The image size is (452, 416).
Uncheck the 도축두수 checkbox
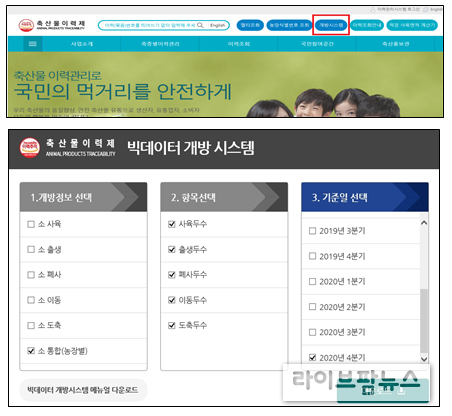[172, 325]
